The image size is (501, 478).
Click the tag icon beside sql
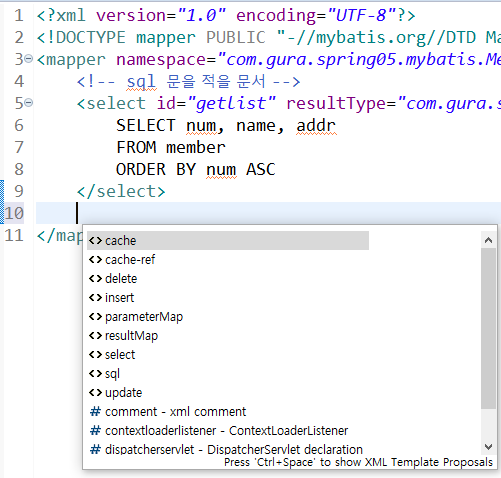(x=95, y=374)
